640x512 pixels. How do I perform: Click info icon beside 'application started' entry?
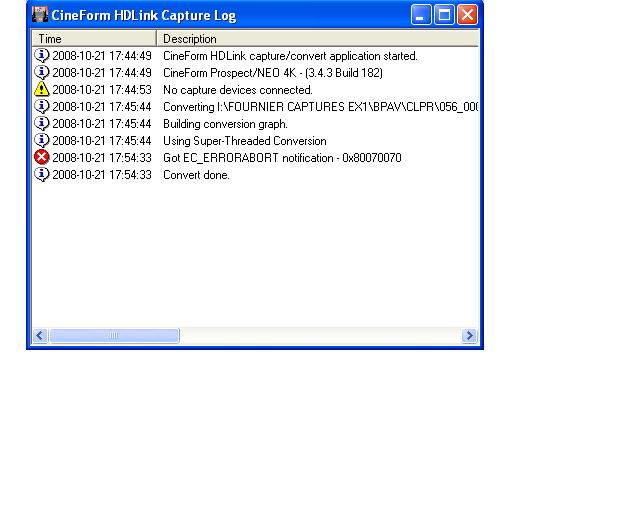tap(42, 55)
